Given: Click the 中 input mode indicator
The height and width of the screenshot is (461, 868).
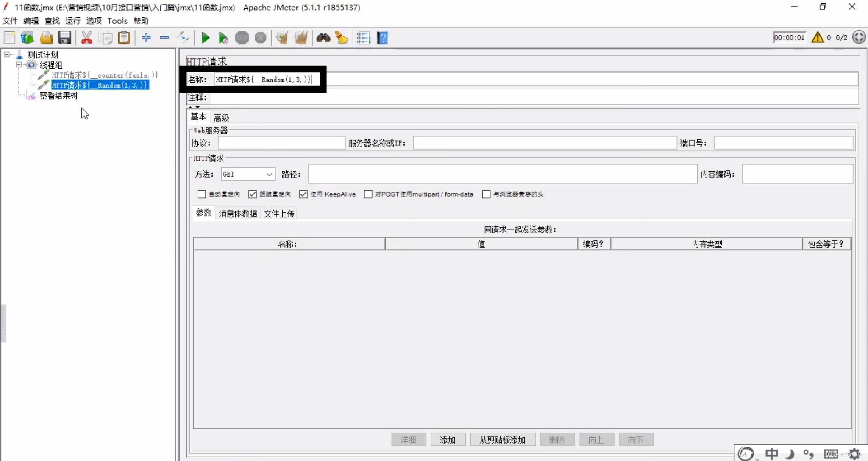Looking at the screenshot, I should click(771, 454).
